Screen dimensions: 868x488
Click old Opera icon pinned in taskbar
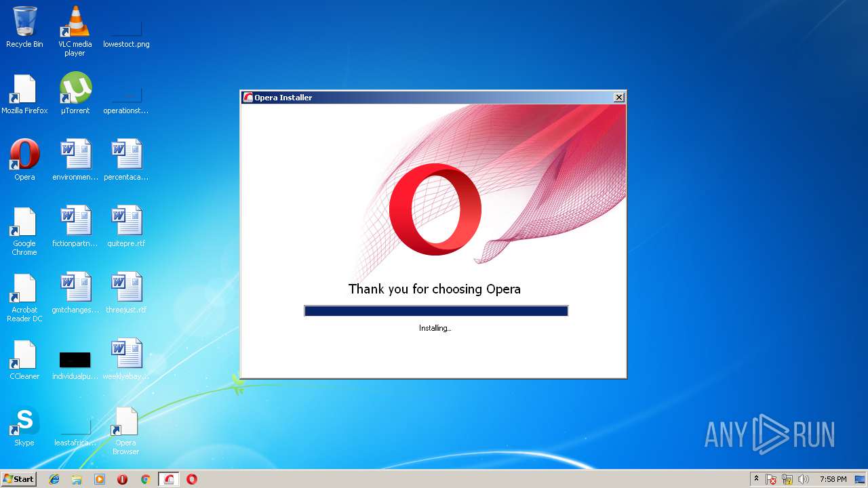tap(123, 479)
